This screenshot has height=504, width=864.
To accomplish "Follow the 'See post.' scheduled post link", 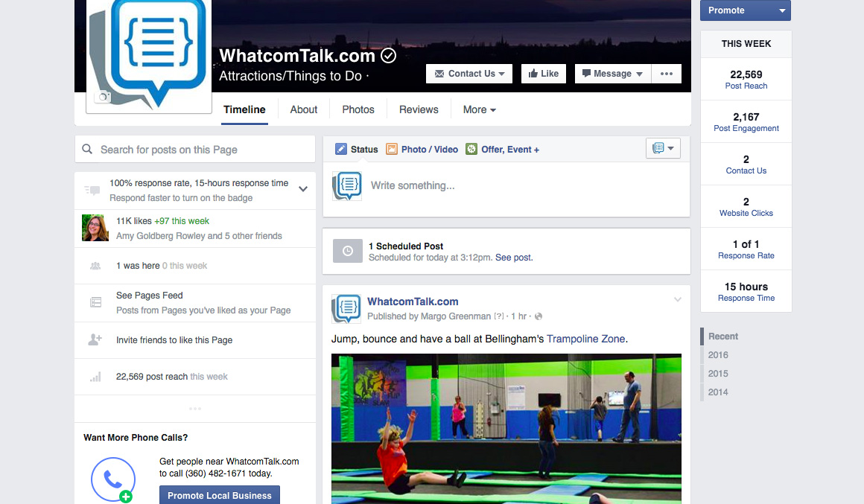I will click(x=514, y=258).
